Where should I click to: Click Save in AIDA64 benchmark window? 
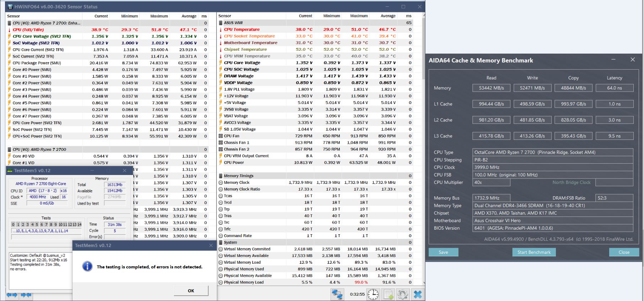(443, 252)
